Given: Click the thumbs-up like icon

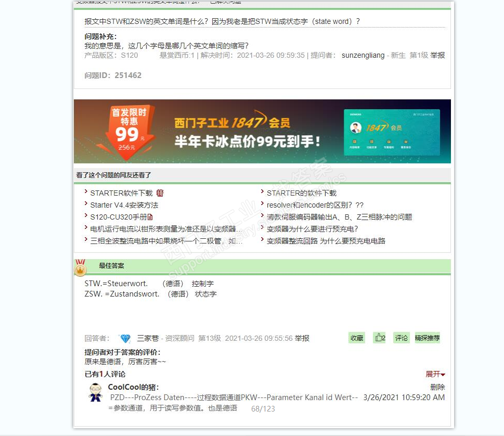Looking at the screenshot, I should pos(379,338).
